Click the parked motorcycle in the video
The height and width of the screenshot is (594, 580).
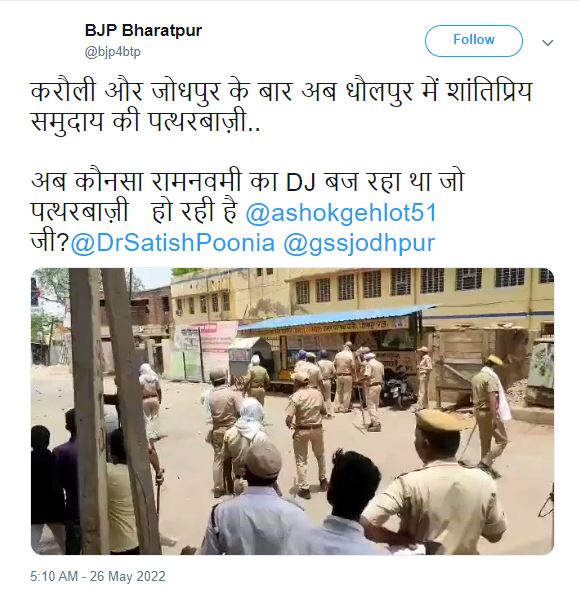(396, 390)
